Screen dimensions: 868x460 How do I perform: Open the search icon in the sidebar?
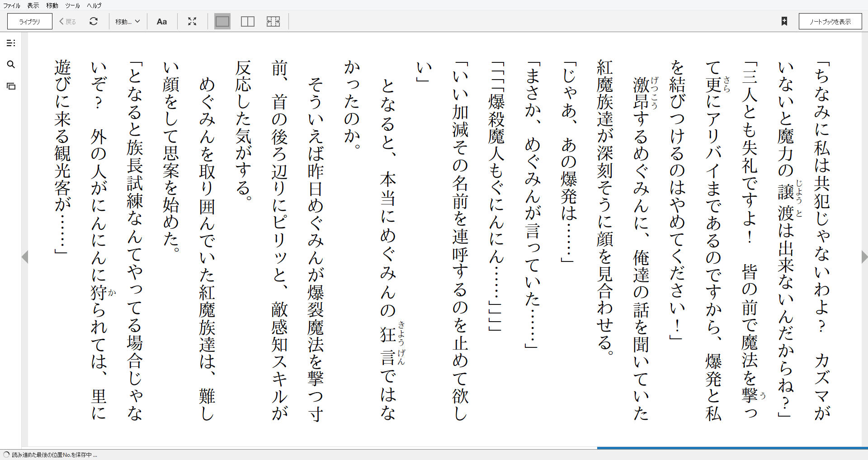[11, 64]
